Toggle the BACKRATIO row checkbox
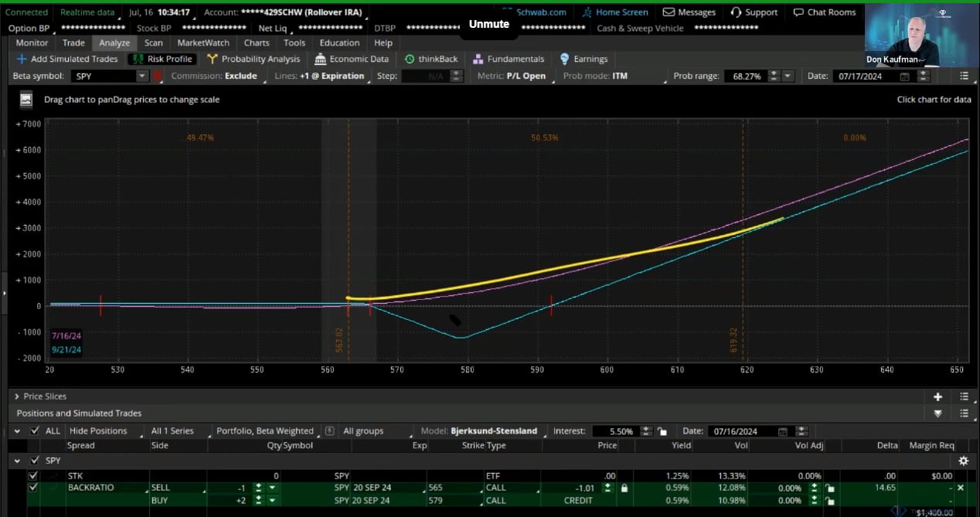Viewport: 980px width, 517px height. [x=32, y=488]
